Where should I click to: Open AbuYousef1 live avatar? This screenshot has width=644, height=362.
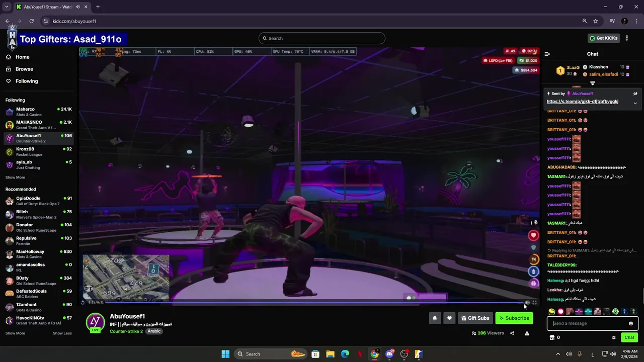point(95,323)
